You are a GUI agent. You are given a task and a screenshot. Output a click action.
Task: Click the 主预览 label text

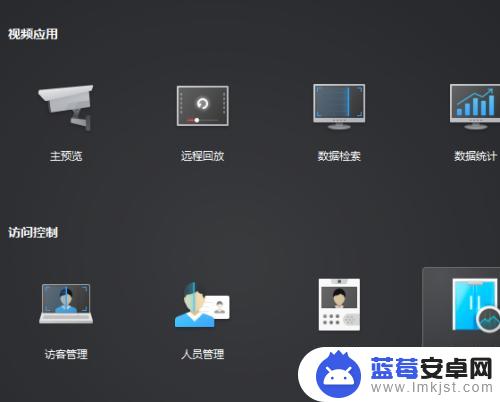click(66, 156)
